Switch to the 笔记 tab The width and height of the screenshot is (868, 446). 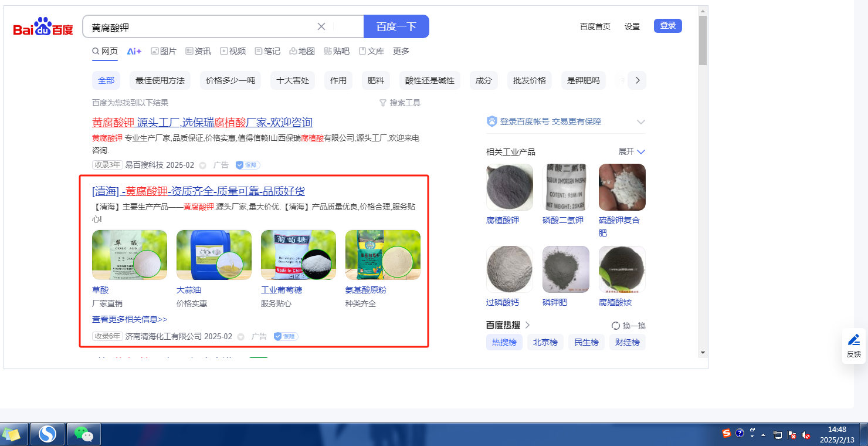click(267, 51)
